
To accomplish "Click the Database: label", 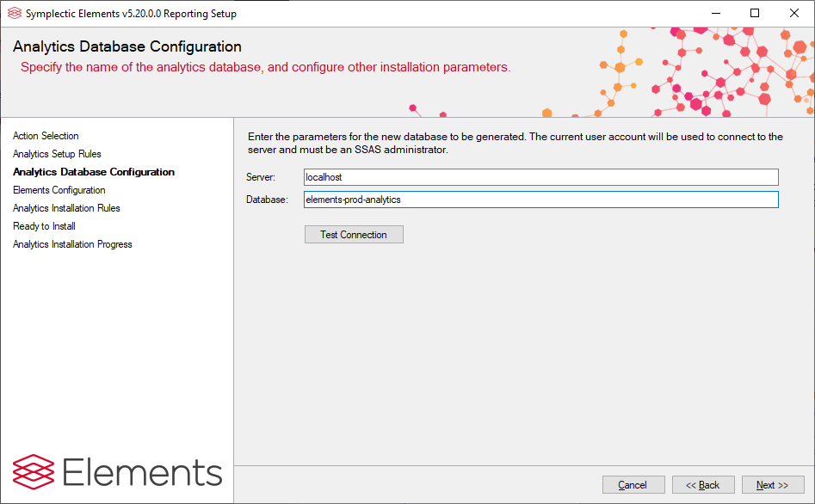I will [x=267, y=200].
